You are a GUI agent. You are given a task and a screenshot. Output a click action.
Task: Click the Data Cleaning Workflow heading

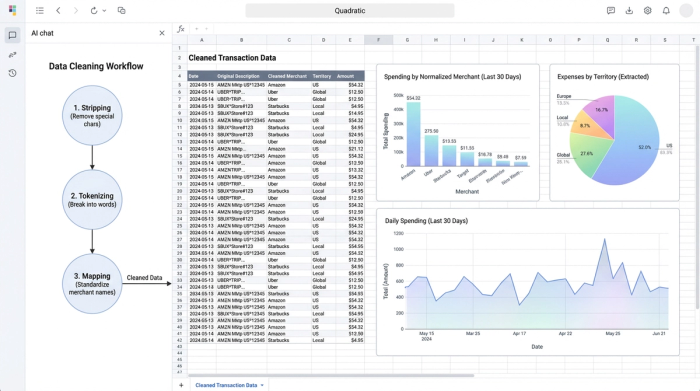point(96,66)
